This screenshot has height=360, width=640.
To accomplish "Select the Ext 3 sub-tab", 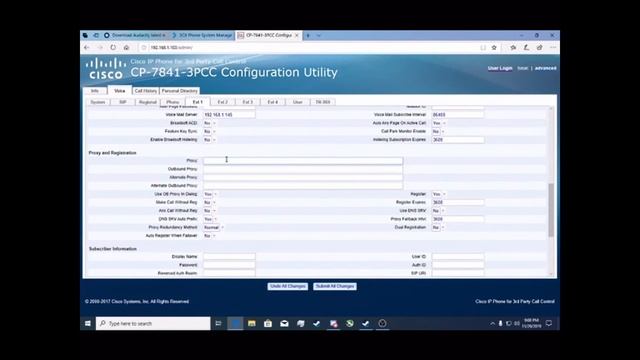I will 248,102.
